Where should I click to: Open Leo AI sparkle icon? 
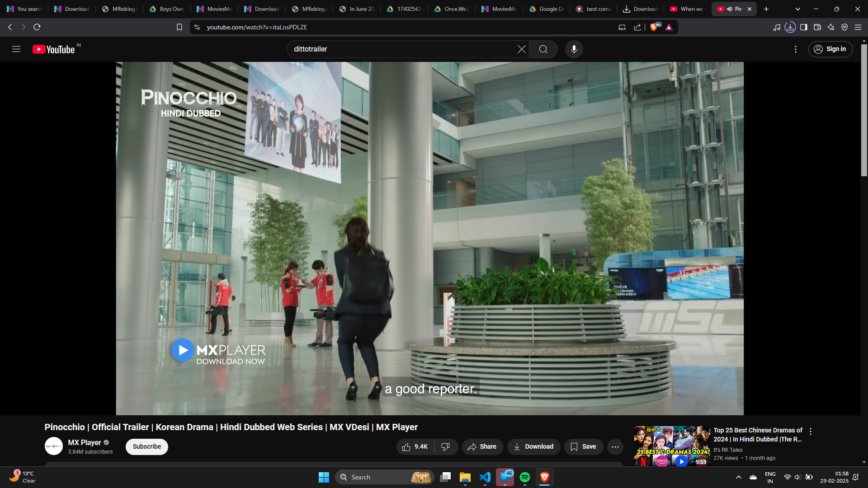tap(831, 27)
